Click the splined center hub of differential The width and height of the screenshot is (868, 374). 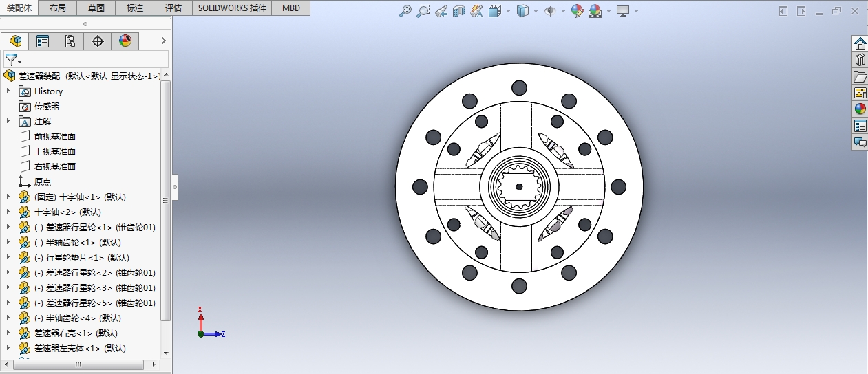tap(519, 186)
